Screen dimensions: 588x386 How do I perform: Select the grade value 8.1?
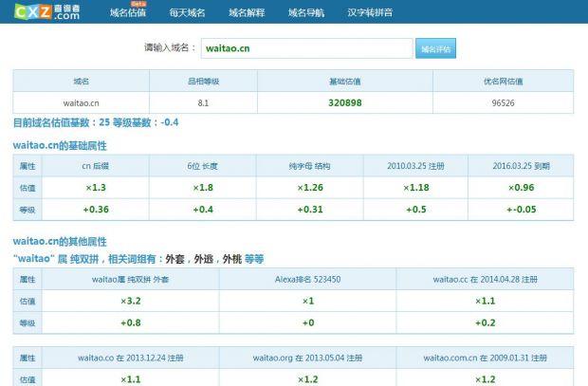click(x=203, y=102)
